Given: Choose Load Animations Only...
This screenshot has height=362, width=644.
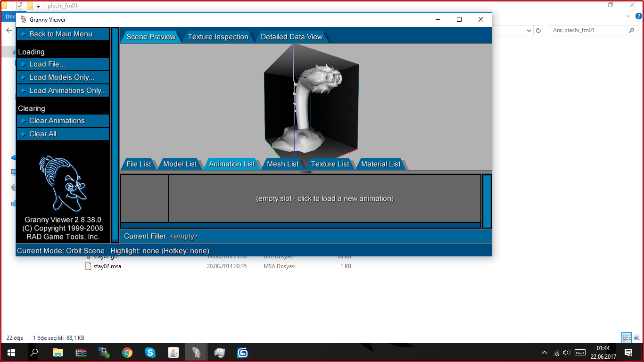Looking at the screenshot, I should click(63, 90).
